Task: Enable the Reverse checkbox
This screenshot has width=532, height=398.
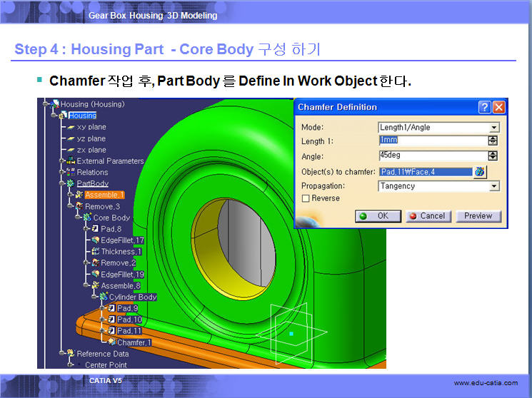Action: 306,198
